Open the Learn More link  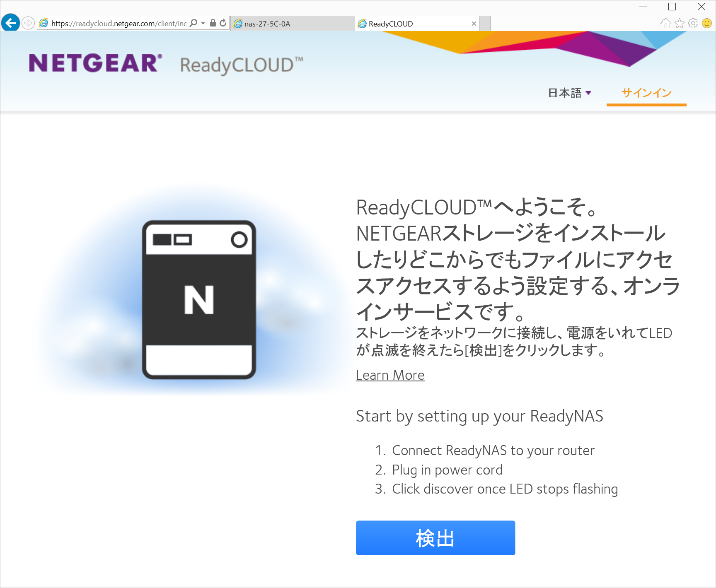point(390,375)
